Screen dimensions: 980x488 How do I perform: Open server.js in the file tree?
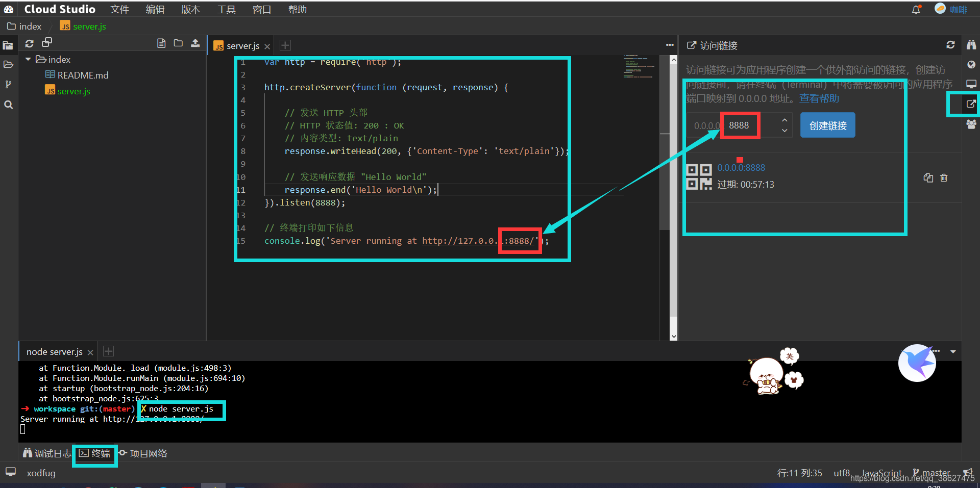coord(67,91)
